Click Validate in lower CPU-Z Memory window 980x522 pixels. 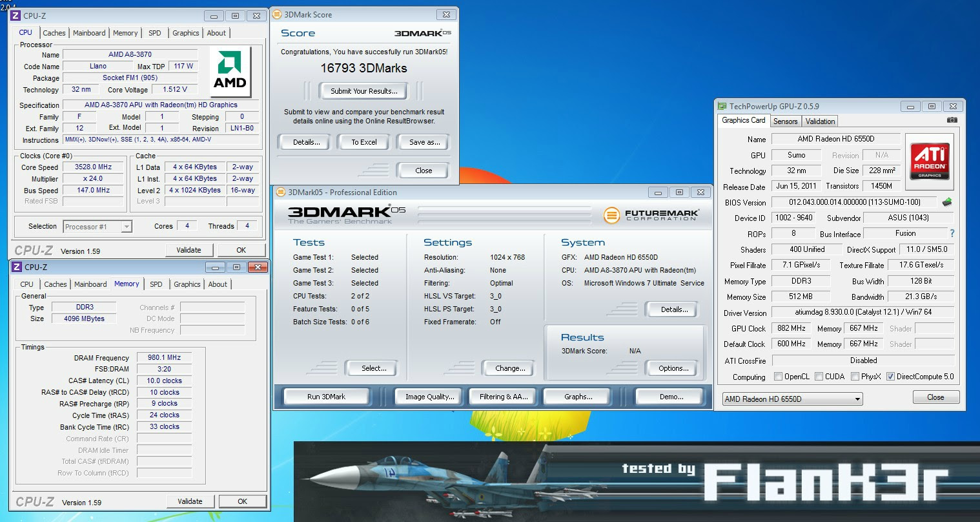tap(190, 501)
